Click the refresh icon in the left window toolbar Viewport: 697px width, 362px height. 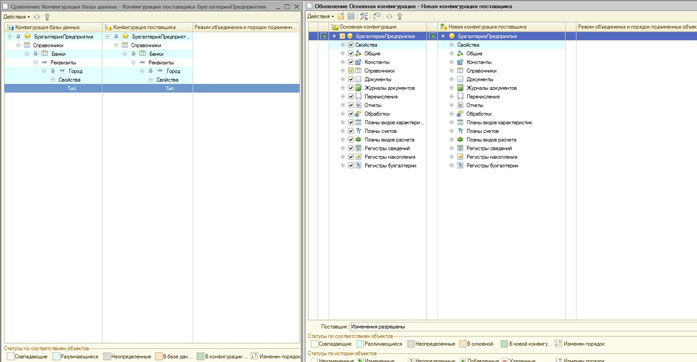[37, 17]
